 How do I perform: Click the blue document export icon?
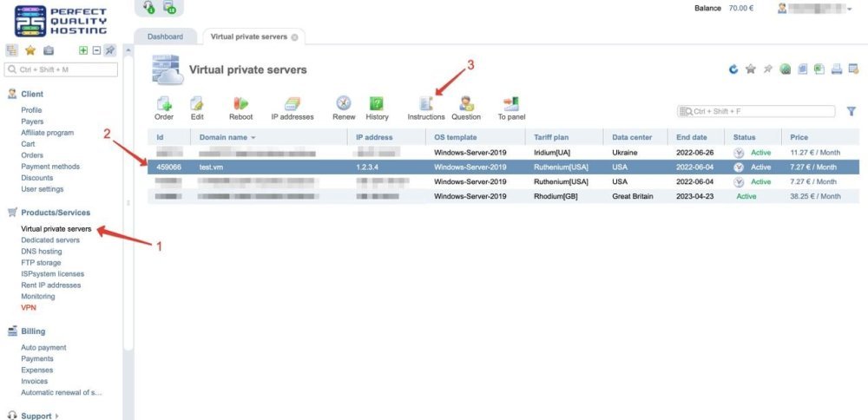click(803, 69)
